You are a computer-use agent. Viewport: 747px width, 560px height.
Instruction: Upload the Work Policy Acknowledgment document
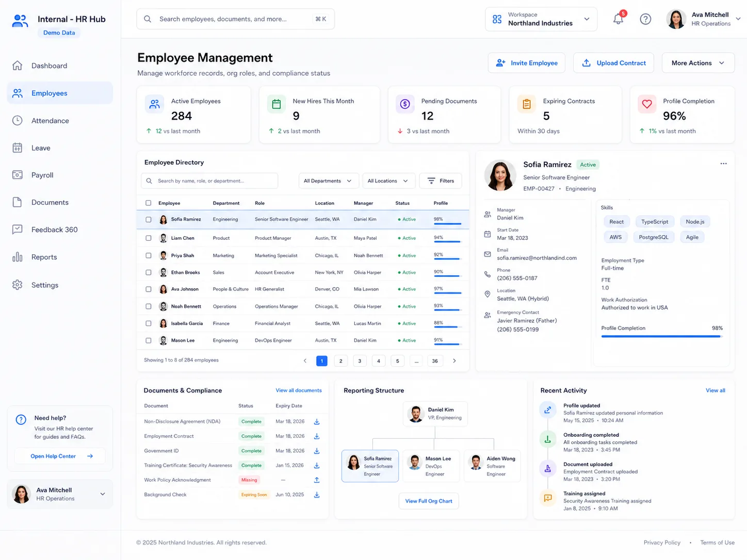[x=317, y=480]
